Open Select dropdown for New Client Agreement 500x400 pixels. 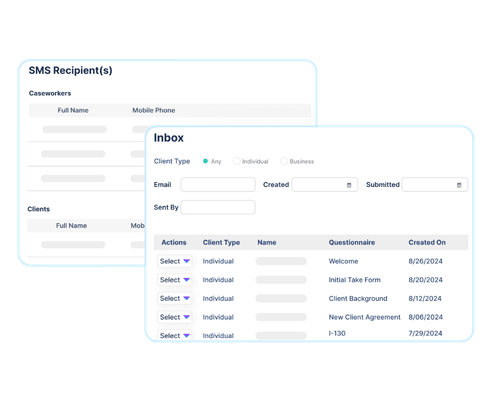(x=175, y=317)
